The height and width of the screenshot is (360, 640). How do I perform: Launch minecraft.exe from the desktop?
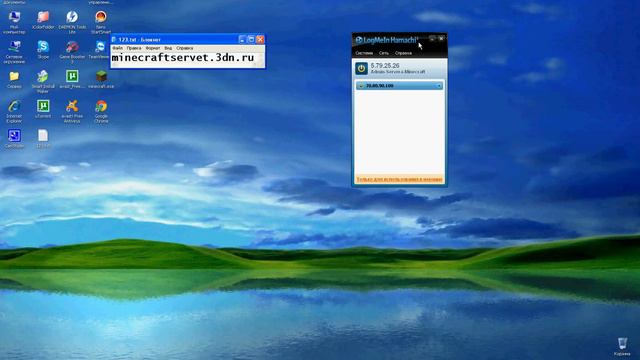101,76
